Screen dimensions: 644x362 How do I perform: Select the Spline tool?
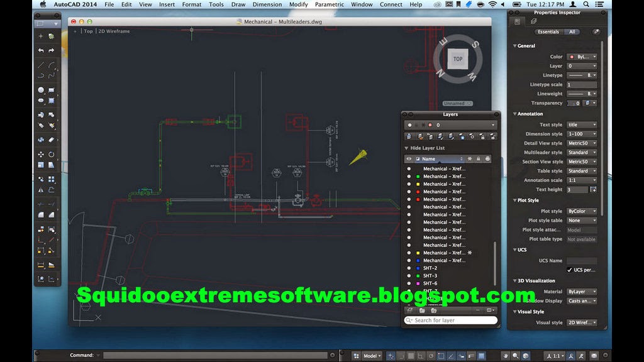click(x=52, y=75)
